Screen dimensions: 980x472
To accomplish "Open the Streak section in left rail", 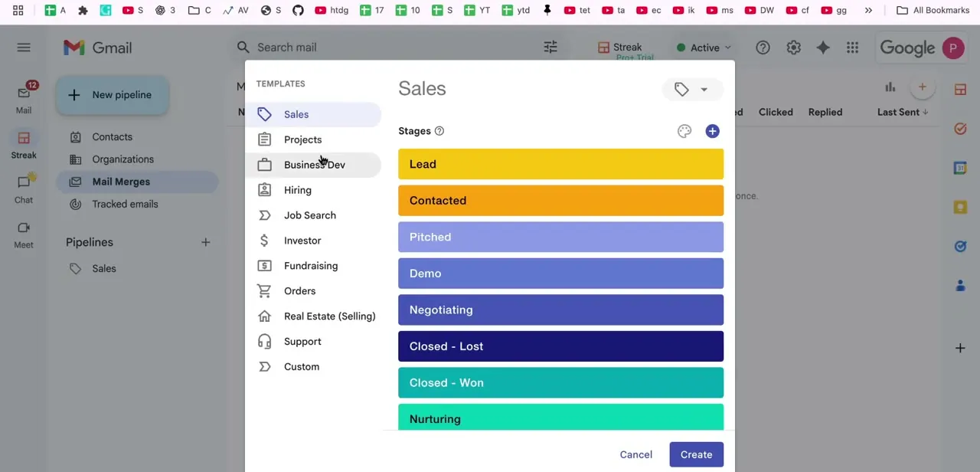I will 24,144.
